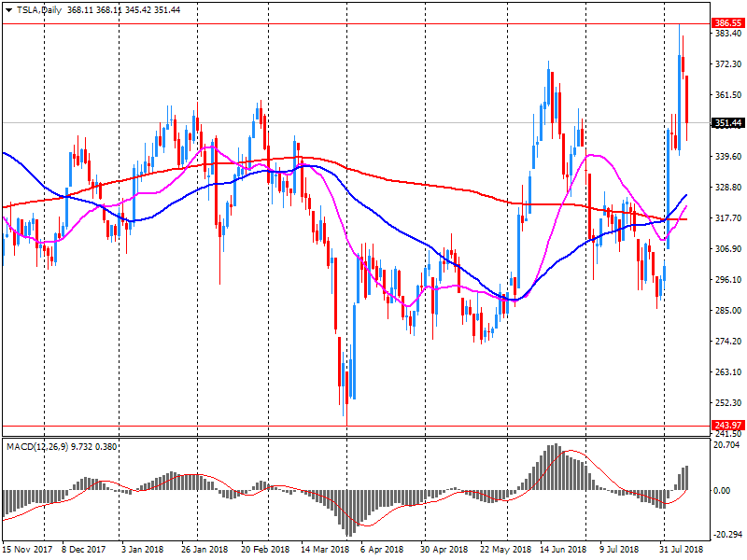Viewport: 747px width, 560px height.
Task: Open the chart dropdown triangle beside TSLA,Daily
Action: (x=8, y=10)
